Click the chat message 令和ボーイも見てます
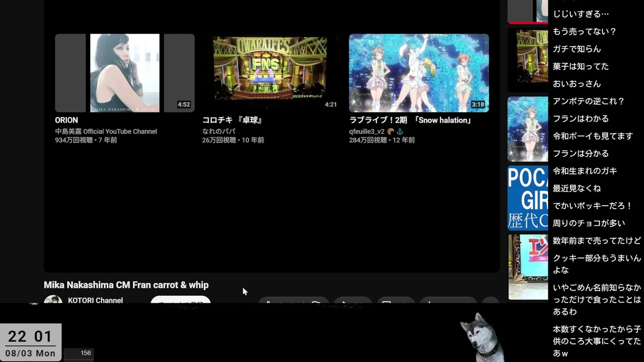 (x=593, y=136)
